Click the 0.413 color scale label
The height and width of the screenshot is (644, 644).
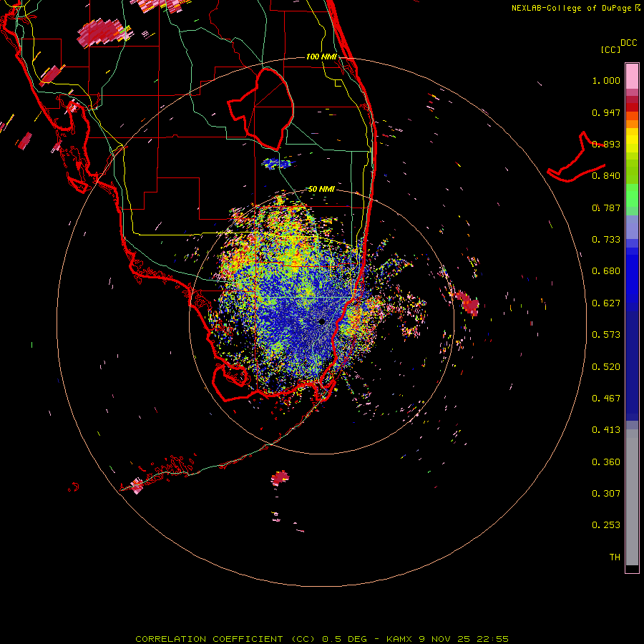(606, 430)
